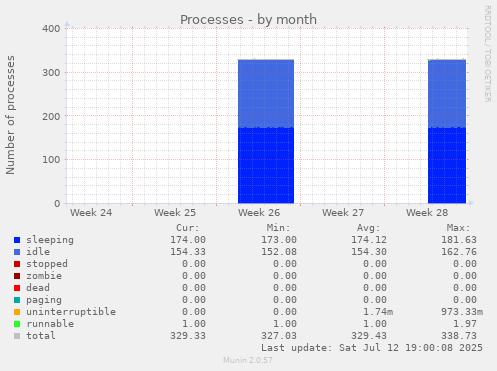Click the 400 y-axis tick label

(51, 29)
